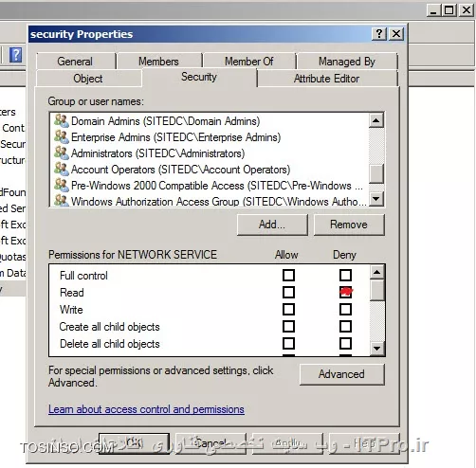Click the dialog's question mark help button
Screen dimensions: 476x468
click(x=379, y=33)
